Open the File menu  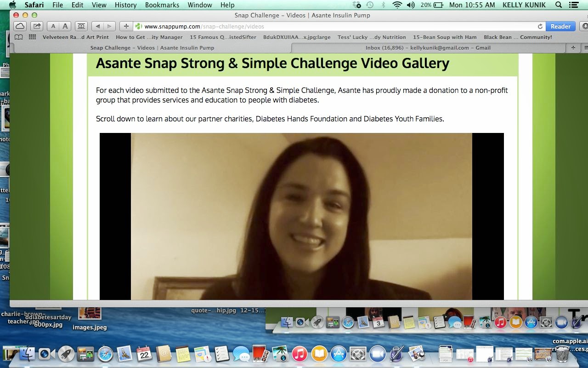58,5
